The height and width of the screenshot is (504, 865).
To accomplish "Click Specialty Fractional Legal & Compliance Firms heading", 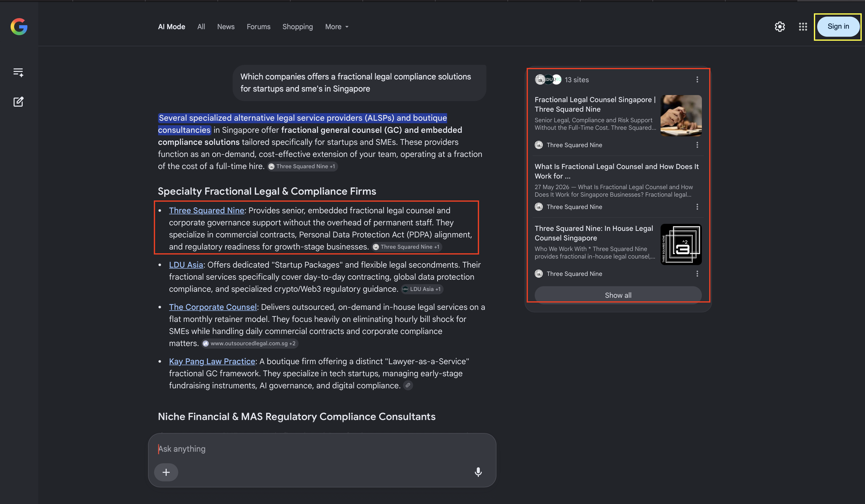I will coord(267,191).
